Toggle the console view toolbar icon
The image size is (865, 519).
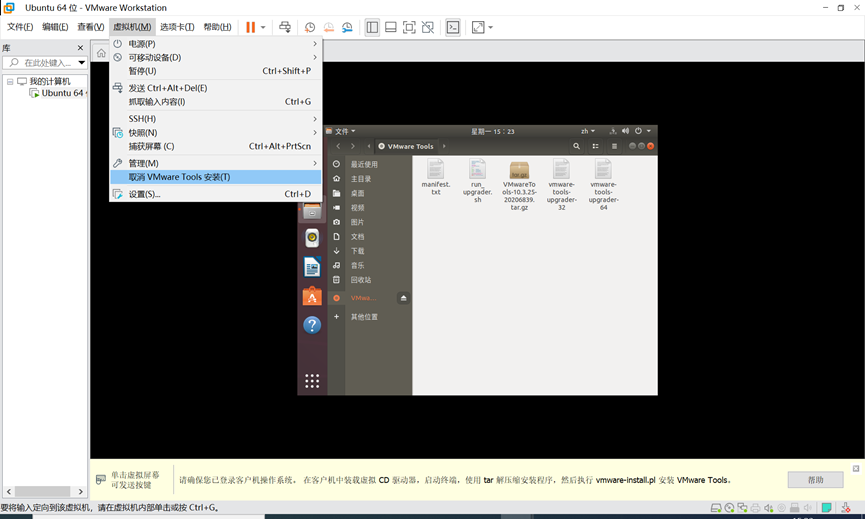pos(453,27)
